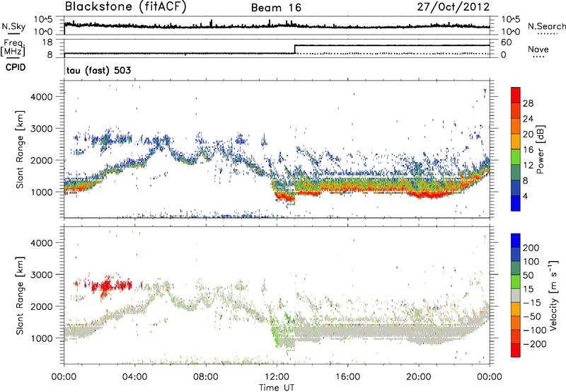Select the 'Beam 16' header label

tap(276, 8)
